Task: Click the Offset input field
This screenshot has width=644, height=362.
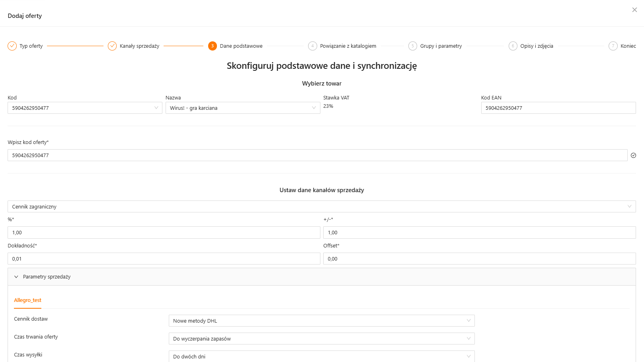Action: [480, 259]
